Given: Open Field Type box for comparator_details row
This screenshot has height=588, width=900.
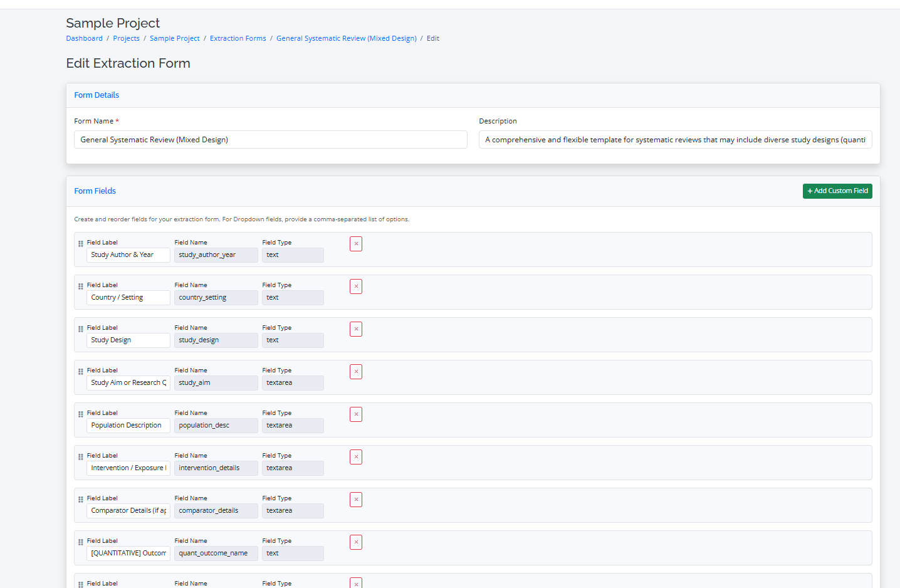Looking at the screenshot, I should pyautogui.click(x=293, y=511).
